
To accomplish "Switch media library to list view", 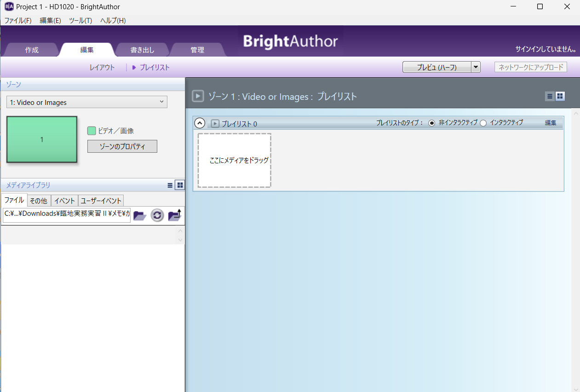I will point(170,185).
